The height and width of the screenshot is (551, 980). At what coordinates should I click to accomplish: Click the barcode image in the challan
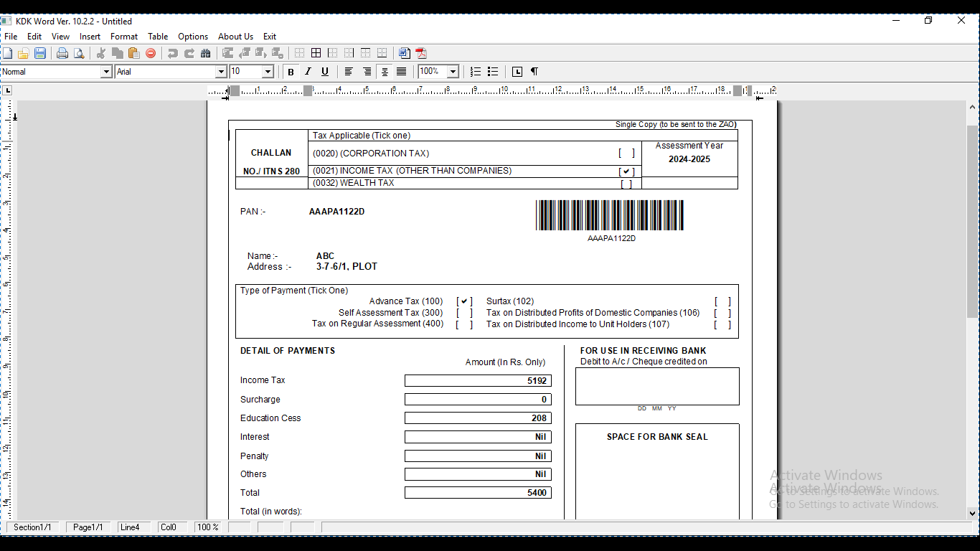[610, 215]
